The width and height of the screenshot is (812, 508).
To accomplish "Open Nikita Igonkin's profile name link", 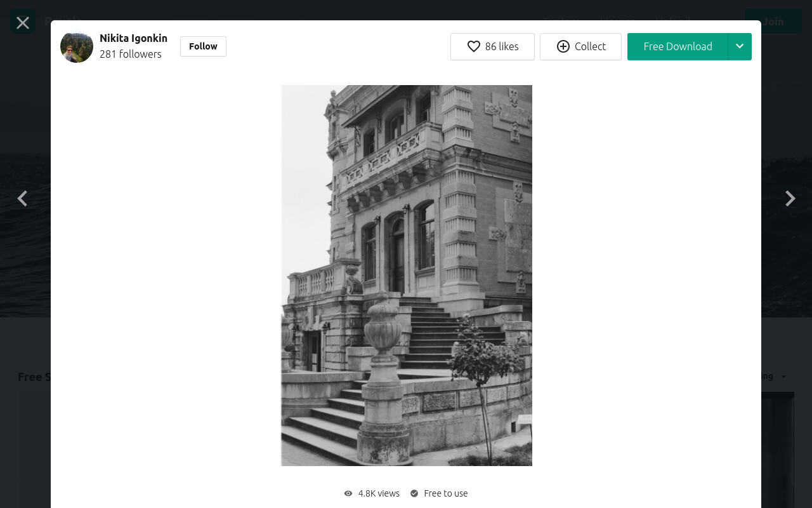I will click(x=133, y=39).
